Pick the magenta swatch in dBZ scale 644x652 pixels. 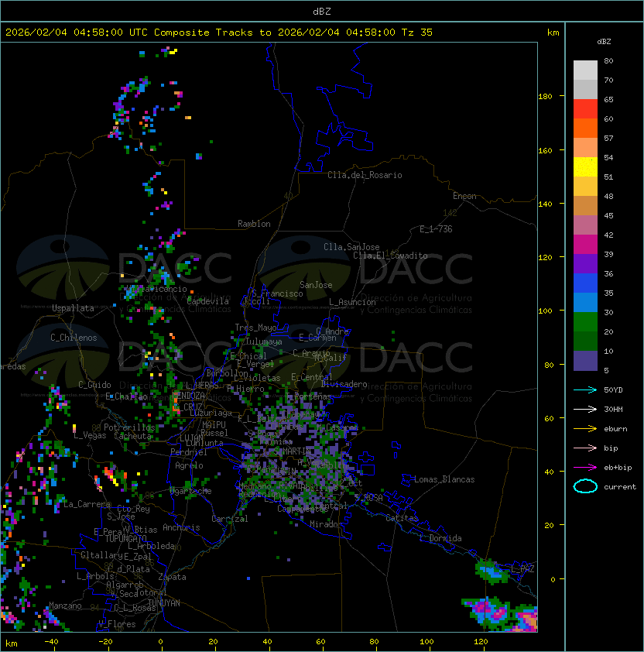click(x=585, y=245)
